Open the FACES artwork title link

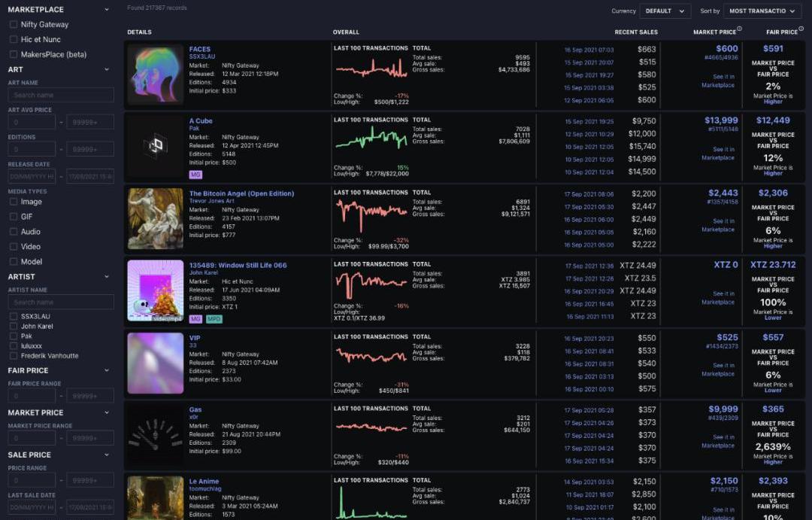[200, 49]
